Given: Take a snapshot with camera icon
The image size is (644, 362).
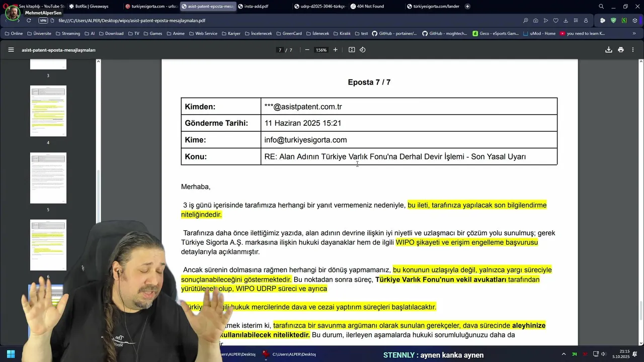Looking at the screenshot, I should point(536,21).
